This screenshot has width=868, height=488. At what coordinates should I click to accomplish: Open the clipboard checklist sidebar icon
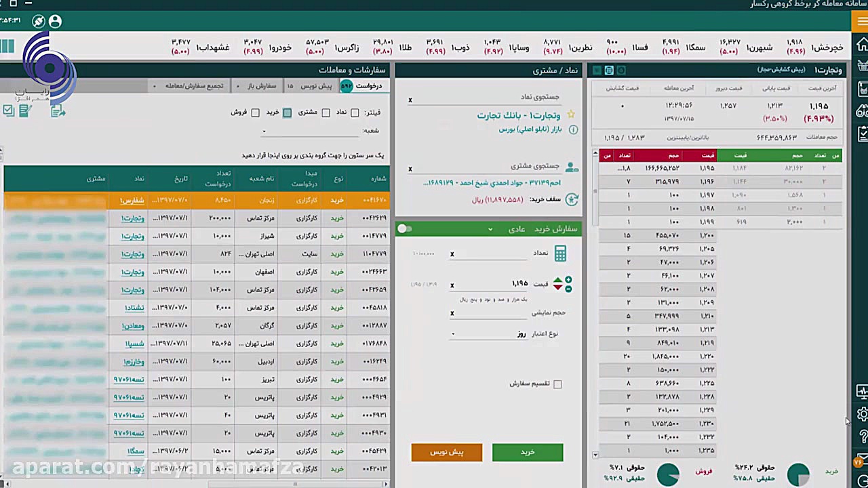pos(863,134)
